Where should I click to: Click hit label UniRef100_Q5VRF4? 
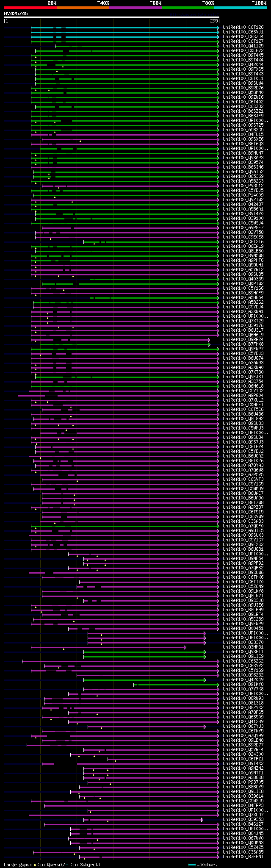tap(243, 750)
